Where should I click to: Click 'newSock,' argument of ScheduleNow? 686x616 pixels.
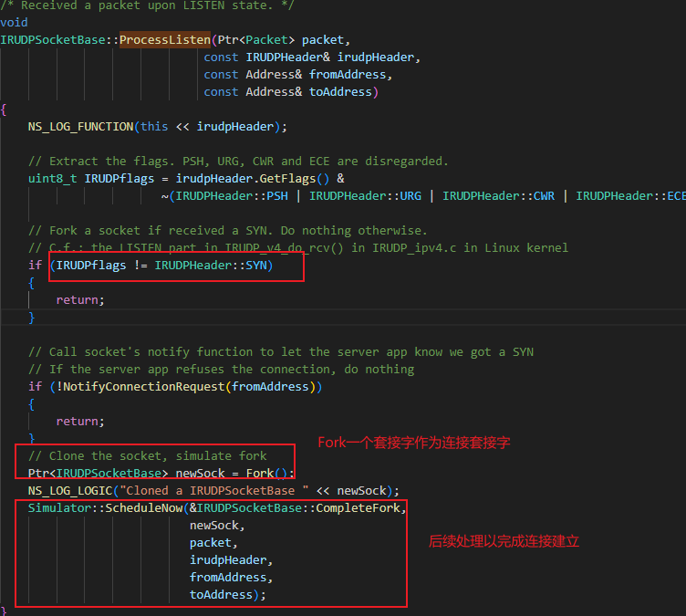click(217, 526)
